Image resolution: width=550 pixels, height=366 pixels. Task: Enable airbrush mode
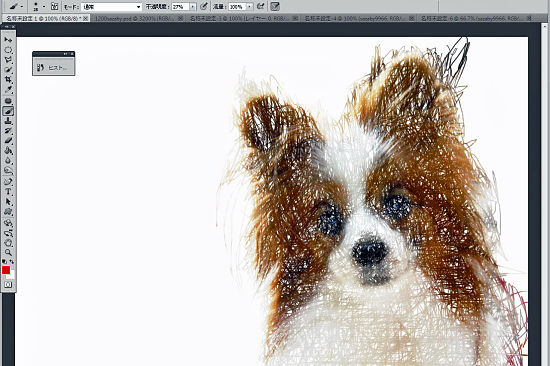[260, 6]
